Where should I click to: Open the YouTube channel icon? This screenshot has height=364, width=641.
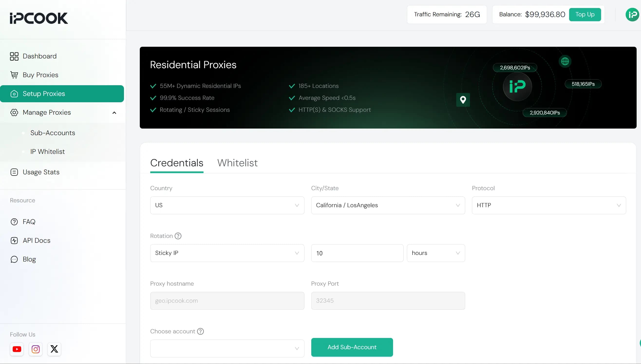[17, 349]
